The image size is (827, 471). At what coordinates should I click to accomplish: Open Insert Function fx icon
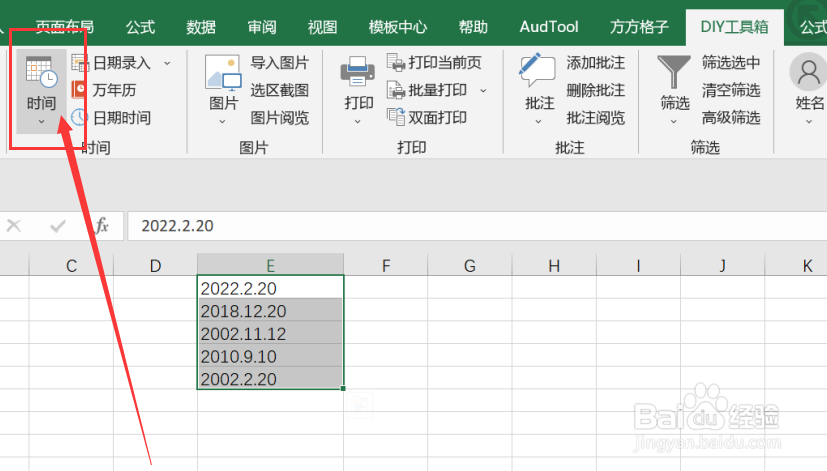coord(101,226)
